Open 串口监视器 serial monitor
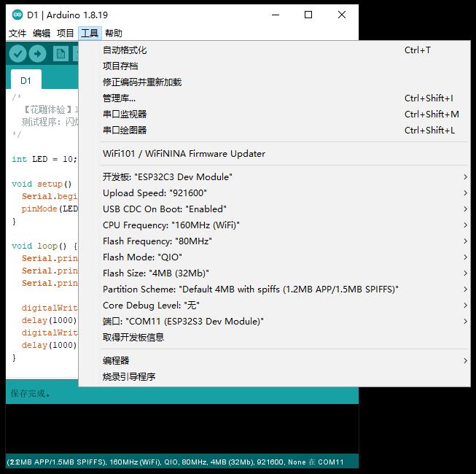Viewport: 476px width, 474px height. pyautogui.click(x=273, y=114)
